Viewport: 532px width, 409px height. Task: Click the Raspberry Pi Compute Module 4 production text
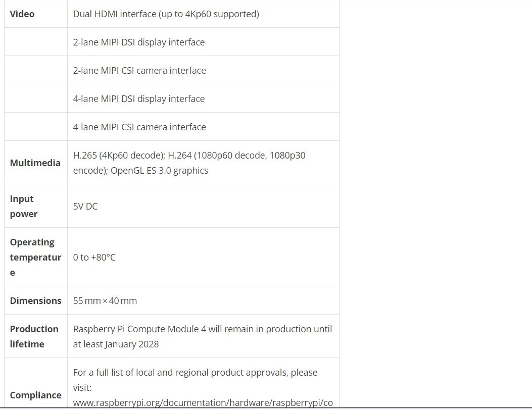[x=203, y=329]
